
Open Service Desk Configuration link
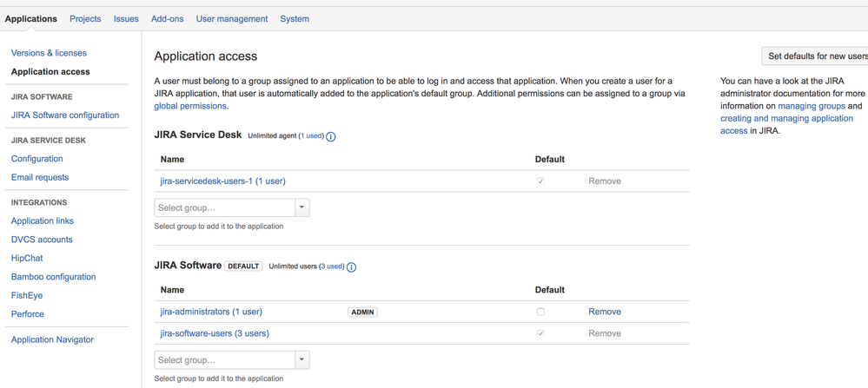pyautogui.click(x=37, y=159)
